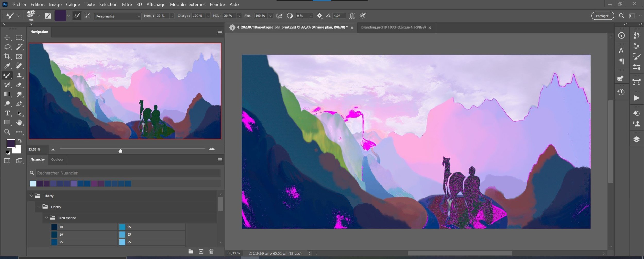Select the Eraser tool

point(19,85)
